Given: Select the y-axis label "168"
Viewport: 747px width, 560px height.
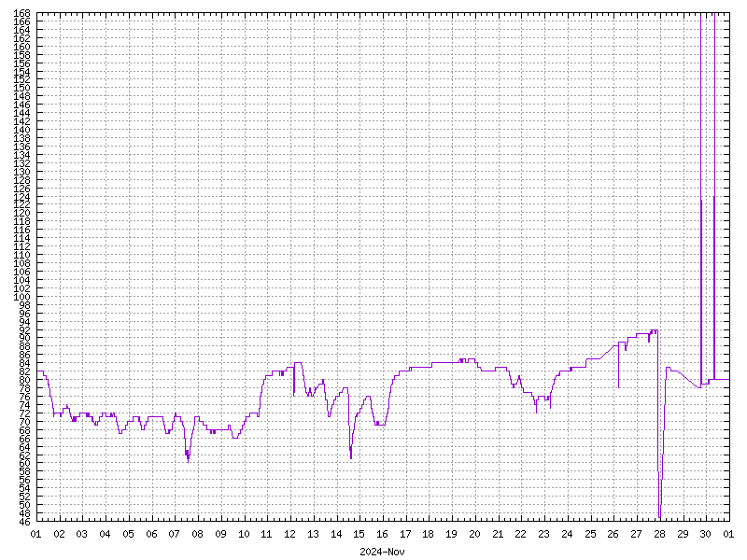Looking at the screenshot, I should (x=21, y=13).
